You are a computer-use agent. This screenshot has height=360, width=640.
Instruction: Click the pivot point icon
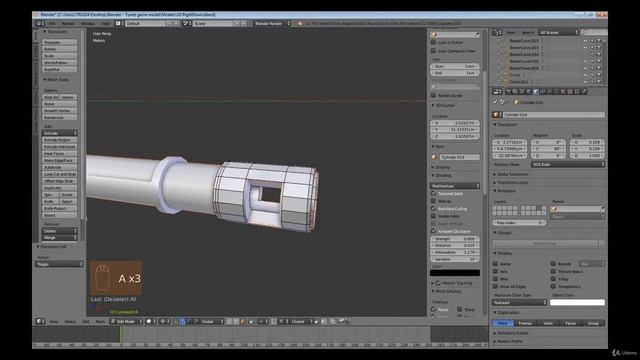(x=163, y=322)
